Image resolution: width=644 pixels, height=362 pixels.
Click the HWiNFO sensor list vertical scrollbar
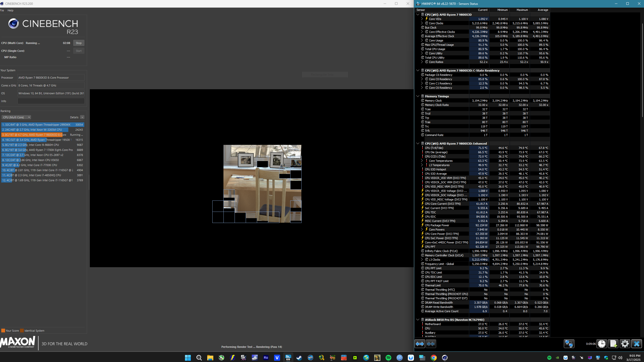(x=643, y=70)
